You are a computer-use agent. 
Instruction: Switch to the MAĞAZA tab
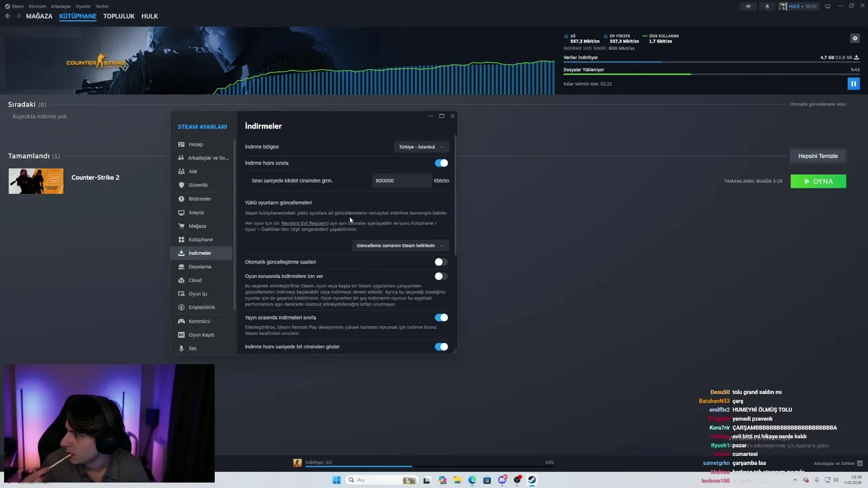point(39,16)
